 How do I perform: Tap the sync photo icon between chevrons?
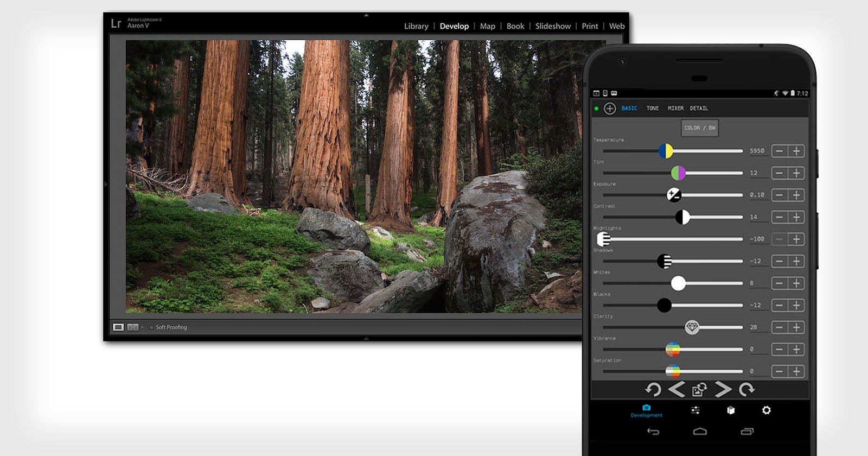699,389
